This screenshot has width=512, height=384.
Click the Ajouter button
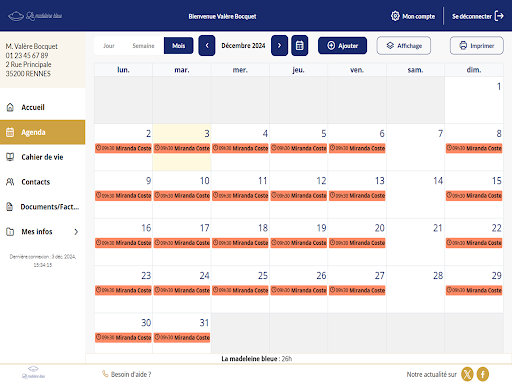(342, 46)
